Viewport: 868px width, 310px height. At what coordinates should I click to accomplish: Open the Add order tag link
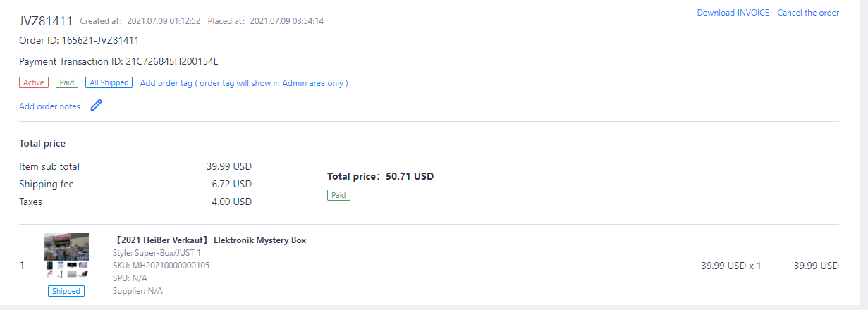coord(244,83)
